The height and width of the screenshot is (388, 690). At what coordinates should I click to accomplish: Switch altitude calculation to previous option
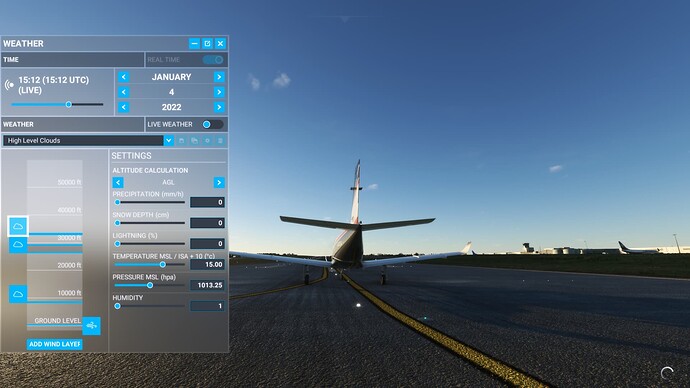click(118, 183)
